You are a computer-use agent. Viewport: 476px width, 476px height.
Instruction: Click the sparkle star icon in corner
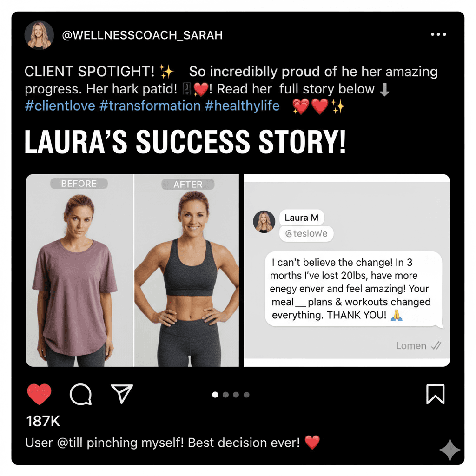[x=450, y=450]
